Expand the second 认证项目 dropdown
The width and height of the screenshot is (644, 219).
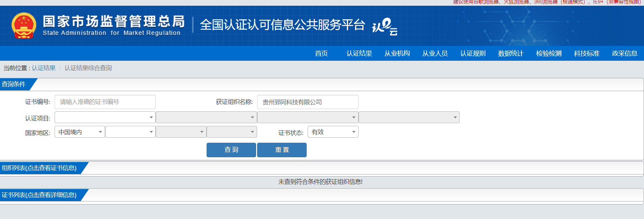coord(206,117)
